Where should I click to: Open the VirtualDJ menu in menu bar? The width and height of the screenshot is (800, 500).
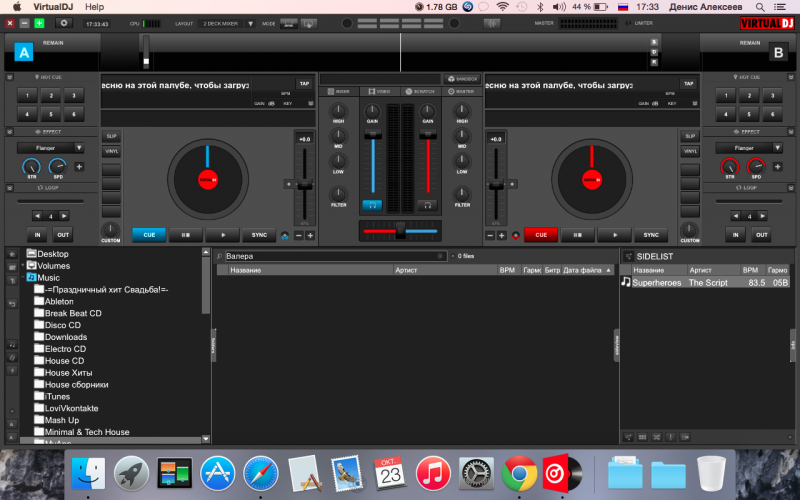pyautogui.click(x=52, y=7)
